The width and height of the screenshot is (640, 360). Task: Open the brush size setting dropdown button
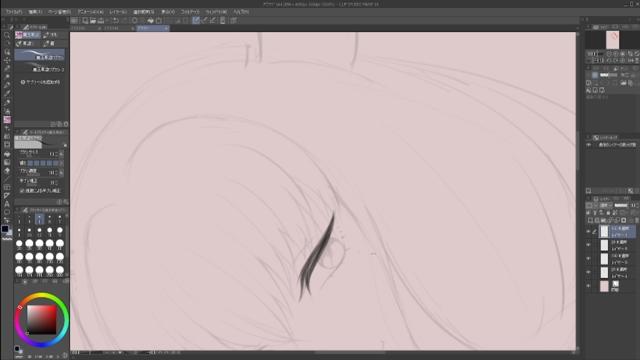pos(61,154)
